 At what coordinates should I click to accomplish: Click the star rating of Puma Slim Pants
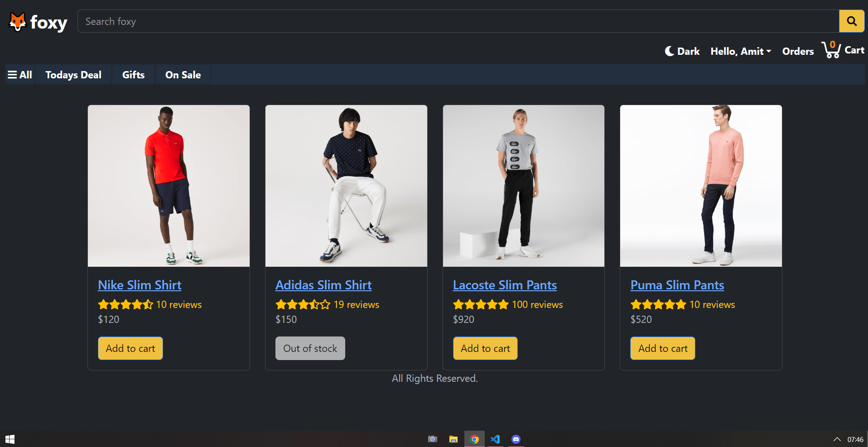[658, 304]
